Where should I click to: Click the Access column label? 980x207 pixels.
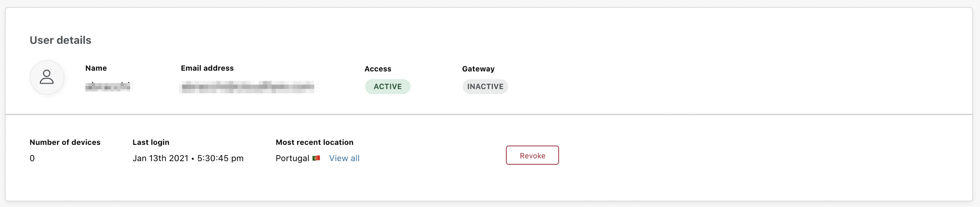tap(378, 69)
